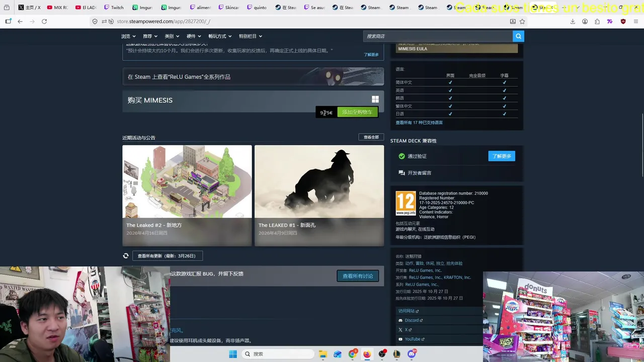Click the blue 了解更多 Steam Deck button
The width and height of the screenshot is (644, 362).
[x=502, y=156]
